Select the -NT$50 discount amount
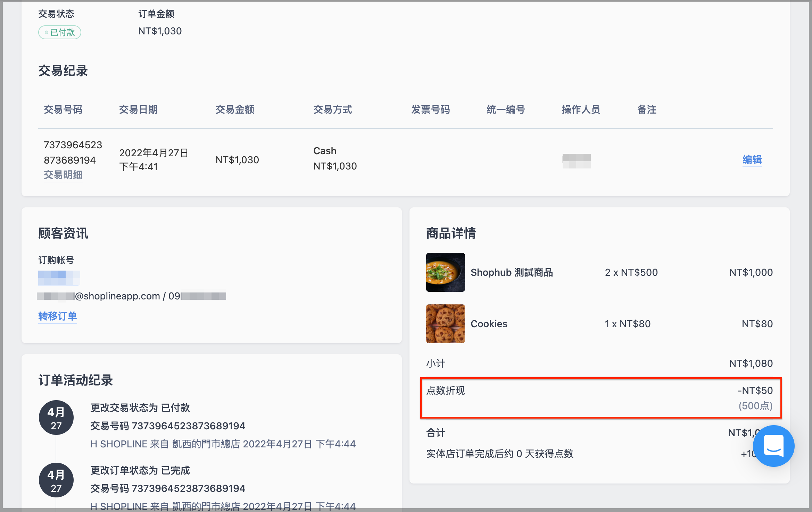This screenshot has width=812, height=512. [755, 390]
